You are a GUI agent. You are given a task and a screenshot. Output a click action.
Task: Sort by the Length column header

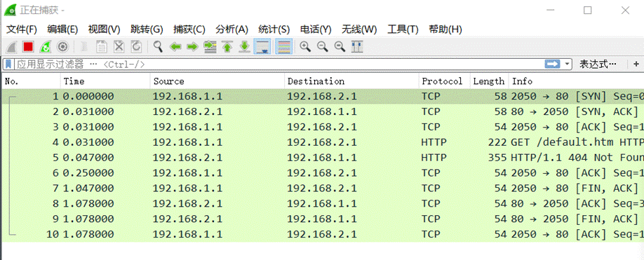tap(489, 81)
